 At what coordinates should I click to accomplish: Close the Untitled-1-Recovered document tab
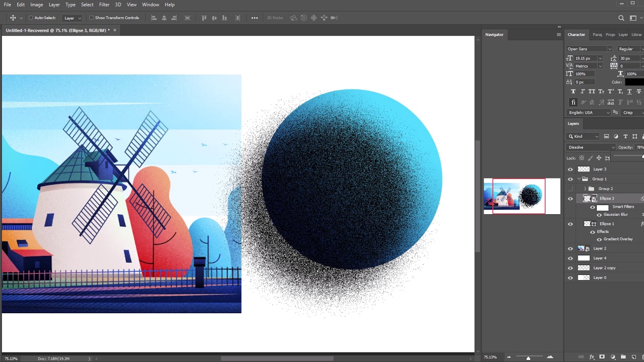click(x=115, y=30)
